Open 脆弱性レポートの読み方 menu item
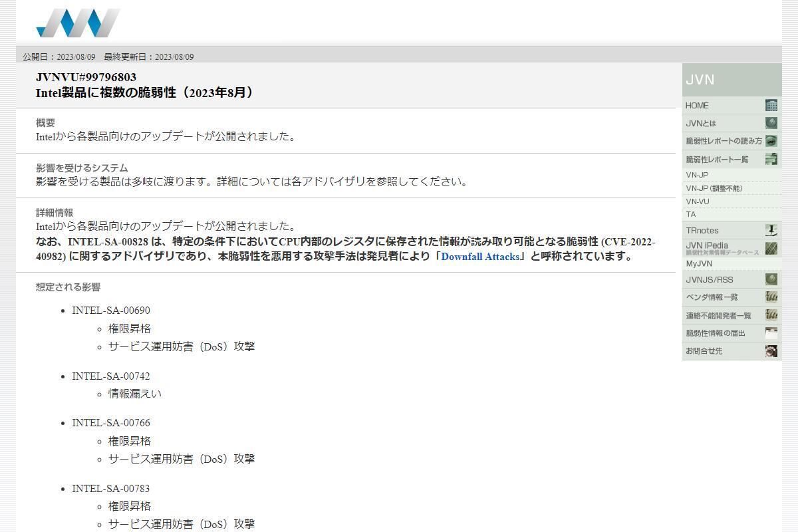This screenshot has height=532, width=798. [x=731, y=141]
